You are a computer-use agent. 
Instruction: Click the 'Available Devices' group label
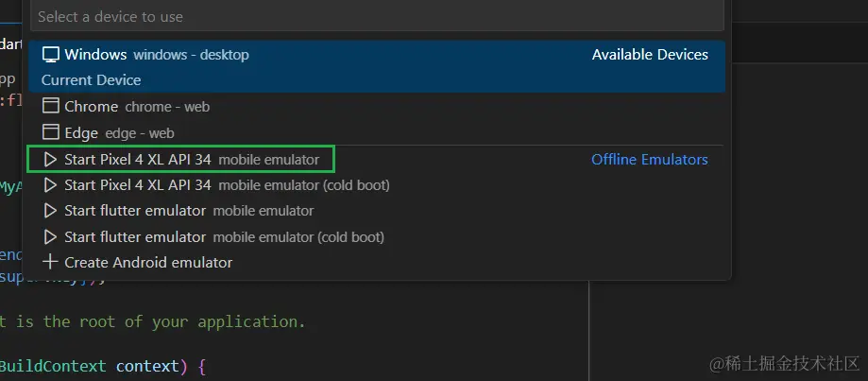pyautogui.click(x=650, y=55)
